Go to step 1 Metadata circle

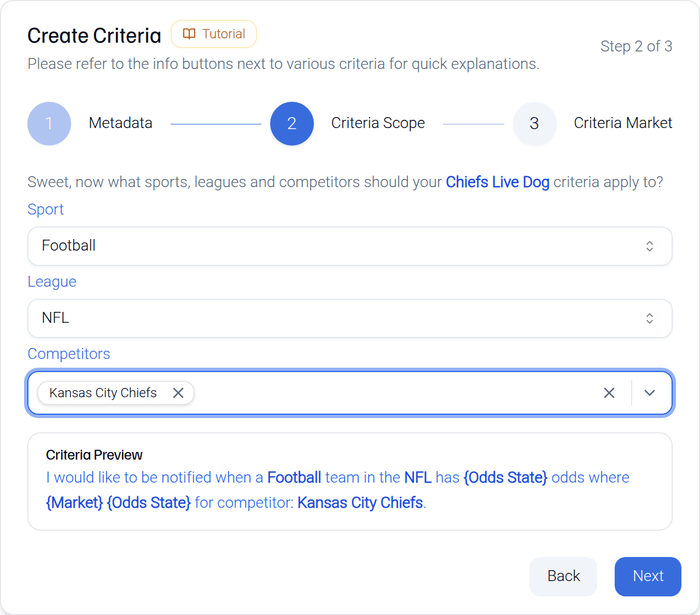49,124
